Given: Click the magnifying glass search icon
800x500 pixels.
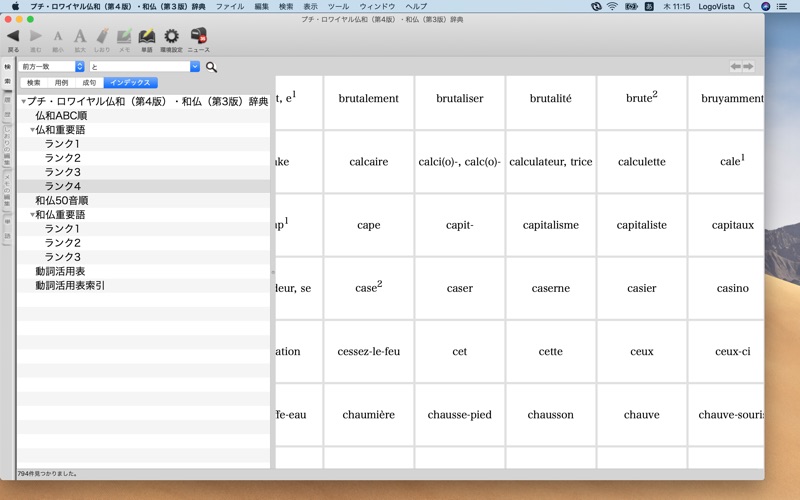Looking at the screenshot, I should coord(211,67).
